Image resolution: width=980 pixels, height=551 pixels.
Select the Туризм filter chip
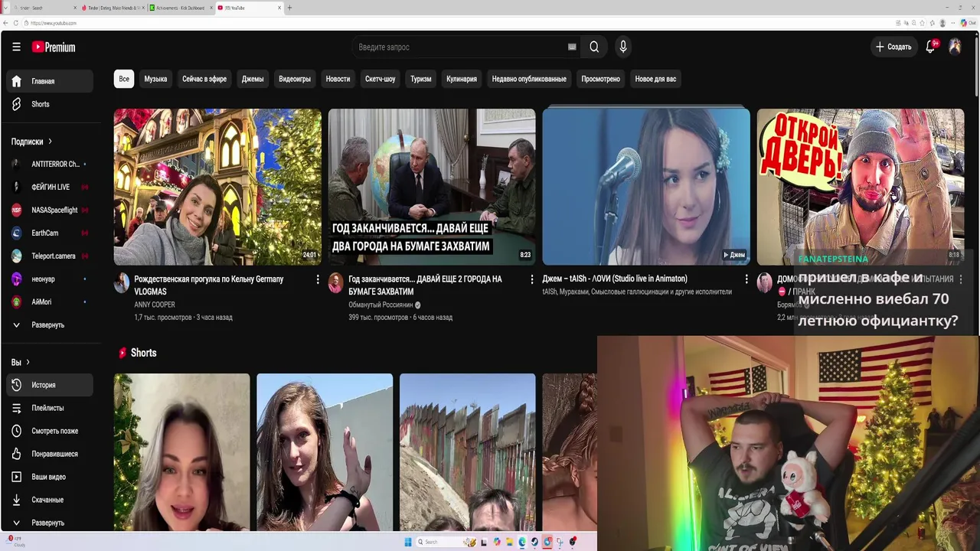coord(421,79)
